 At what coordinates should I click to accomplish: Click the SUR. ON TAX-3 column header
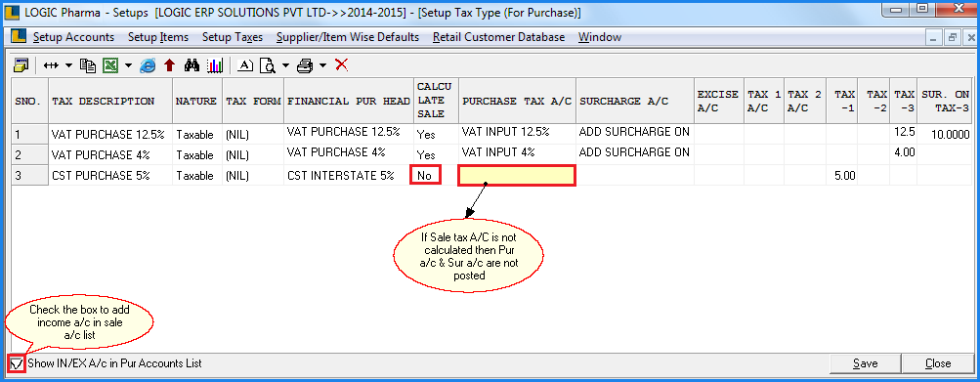pos(945,101)
